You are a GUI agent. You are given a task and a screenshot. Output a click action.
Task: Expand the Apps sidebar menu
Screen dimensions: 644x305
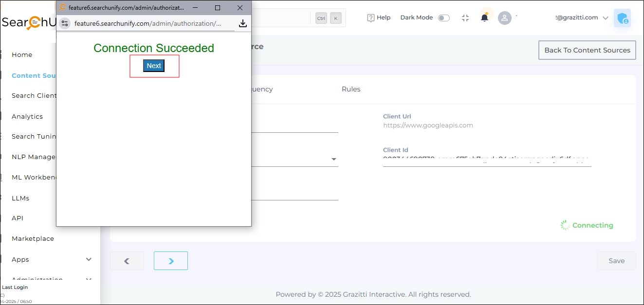click(89, 259)
